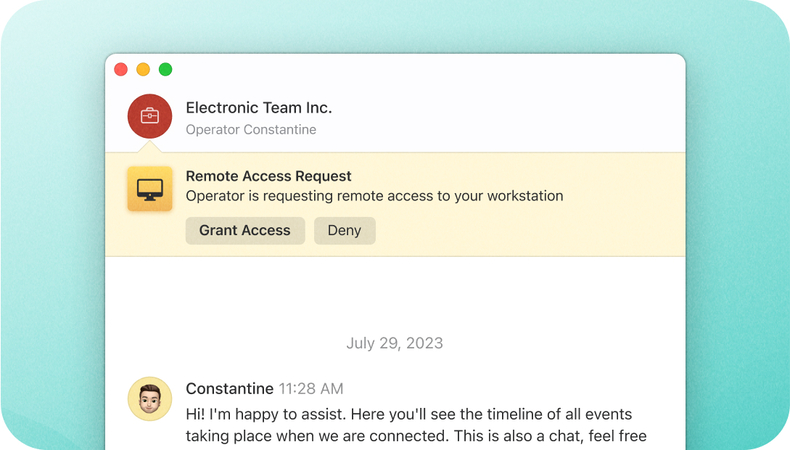Click the July 29, 2023 date separator

[394, 343]
